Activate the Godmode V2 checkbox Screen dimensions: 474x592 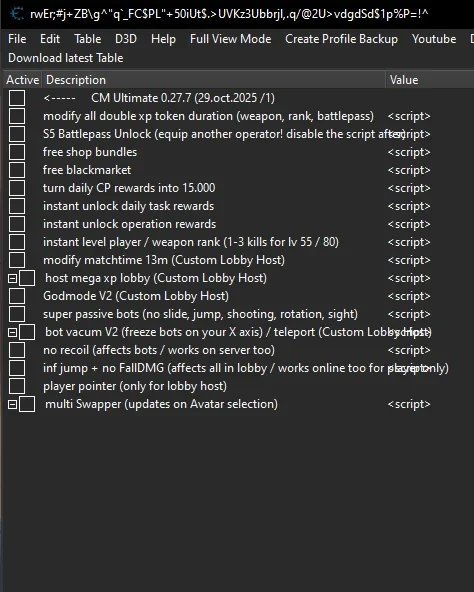[17, 296]
